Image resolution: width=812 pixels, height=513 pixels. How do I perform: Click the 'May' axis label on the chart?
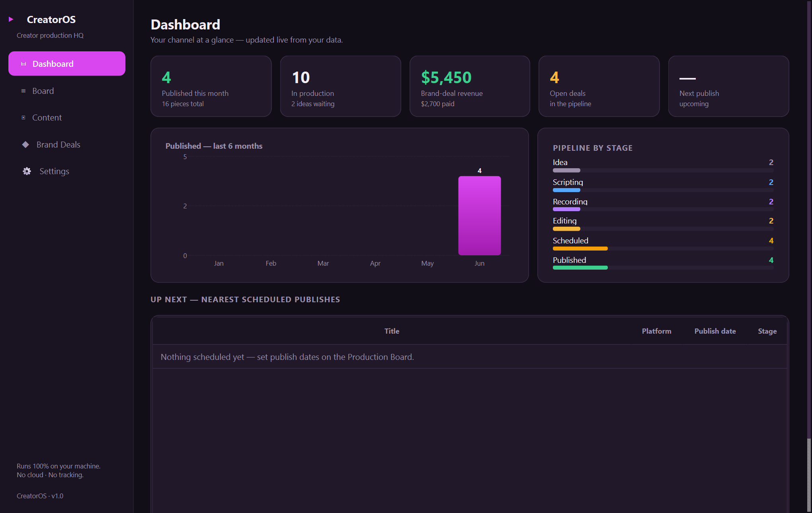point(427,263)
